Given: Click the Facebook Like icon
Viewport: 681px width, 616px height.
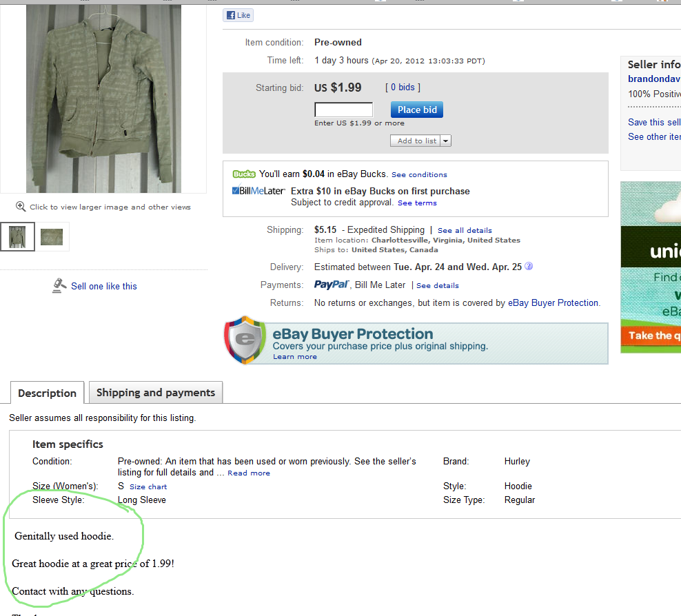Looking at the screenshot, I should pos(230,14).
